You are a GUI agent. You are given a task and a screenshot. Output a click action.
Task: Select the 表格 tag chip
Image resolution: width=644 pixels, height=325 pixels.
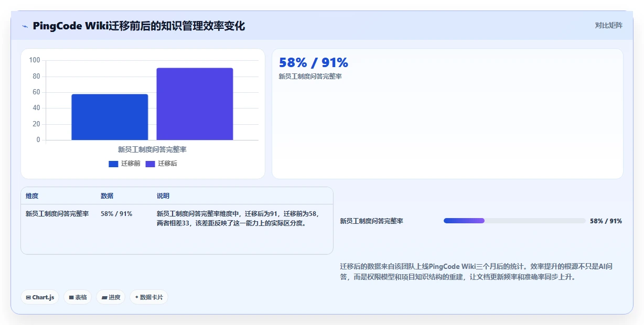coord(78,297)
